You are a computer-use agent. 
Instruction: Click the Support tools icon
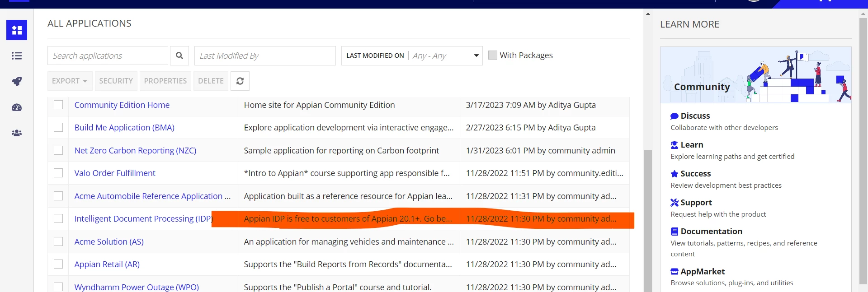pyautogui.click(x=675, y=203)
